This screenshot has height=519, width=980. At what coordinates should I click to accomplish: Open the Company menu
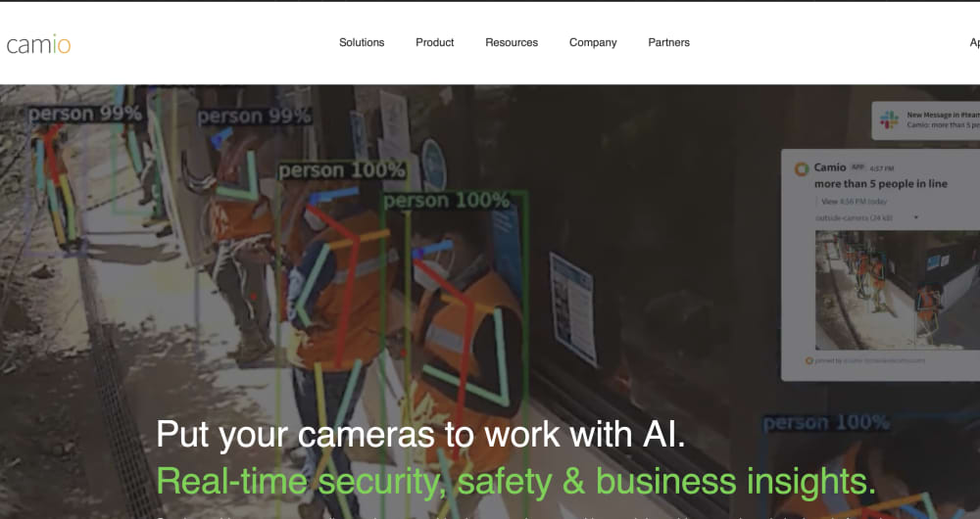[593, 42]
